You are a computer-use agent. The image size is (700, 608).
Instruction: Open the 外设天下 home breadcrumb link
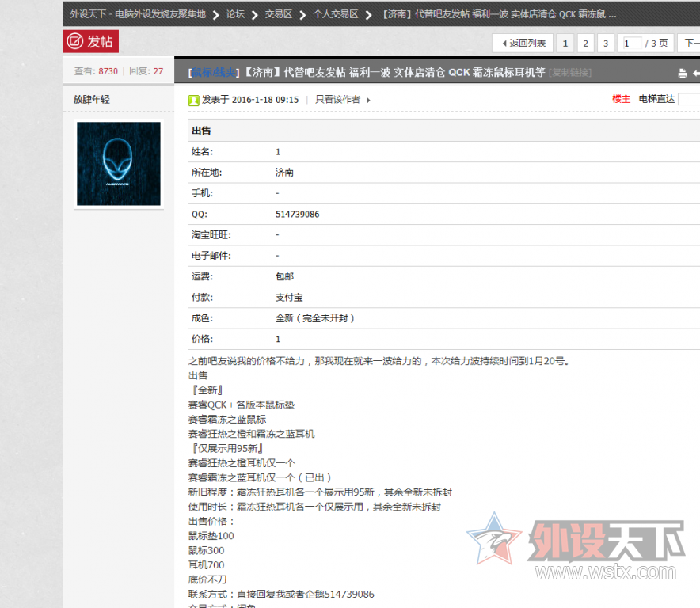click(138, 14)
